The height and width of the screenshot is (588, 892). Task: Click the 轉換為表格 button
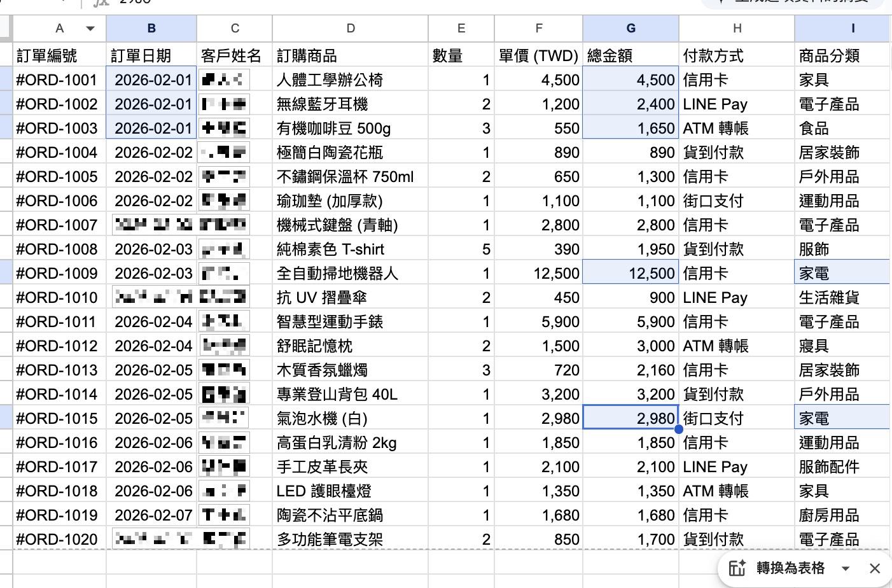[790, 568]
